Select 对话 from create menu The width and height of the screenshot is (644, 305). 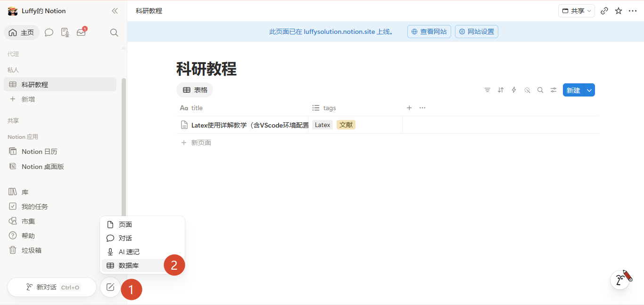[x=142, y=238]
